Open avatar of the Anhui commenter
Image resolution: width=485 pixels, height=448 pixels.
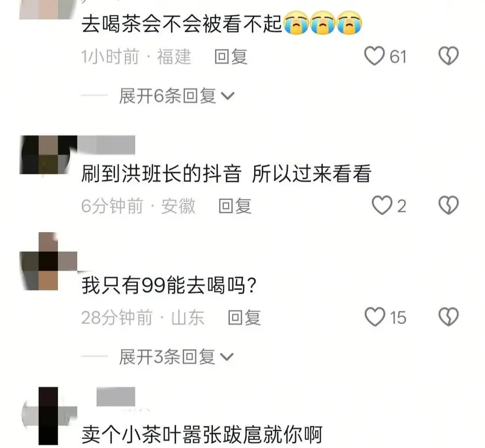[x=48, y=155]
